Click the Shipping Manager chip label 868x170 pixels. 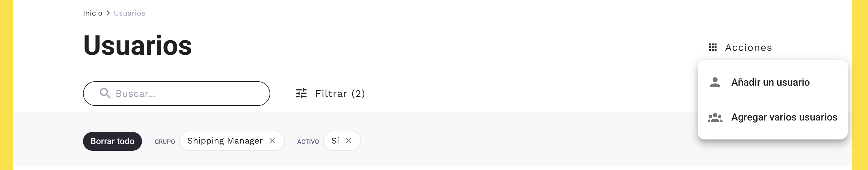pos(225,141)
